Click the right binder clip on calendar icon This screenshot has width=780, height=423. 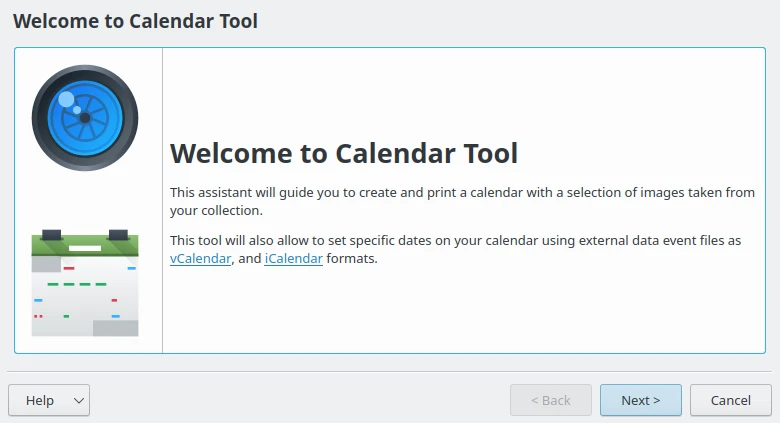(118, 234)
